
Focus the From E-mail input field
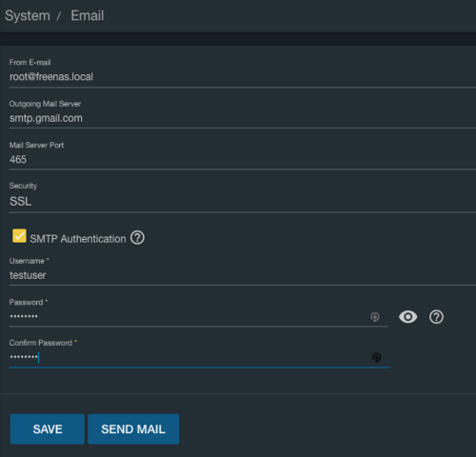click(x=243, y=77)
